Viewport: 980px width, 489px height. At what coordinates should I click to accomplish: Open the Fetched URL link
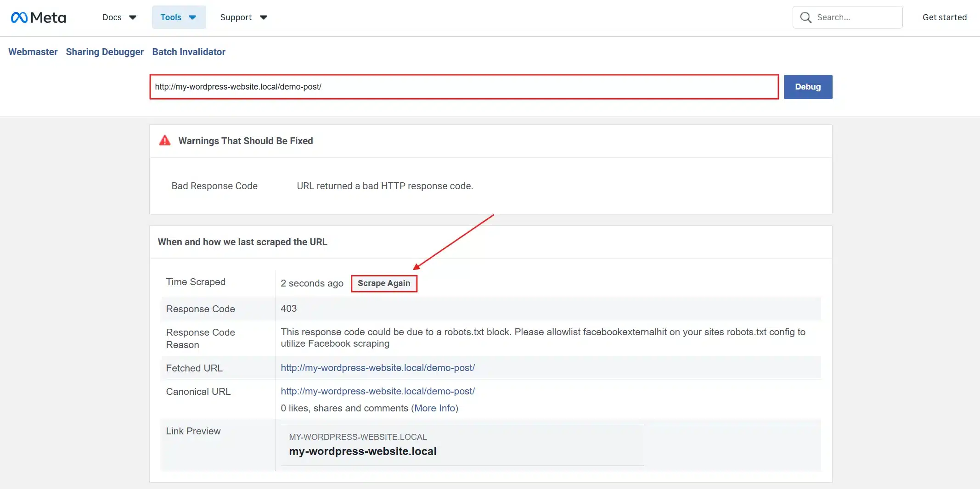click(378, 368)
